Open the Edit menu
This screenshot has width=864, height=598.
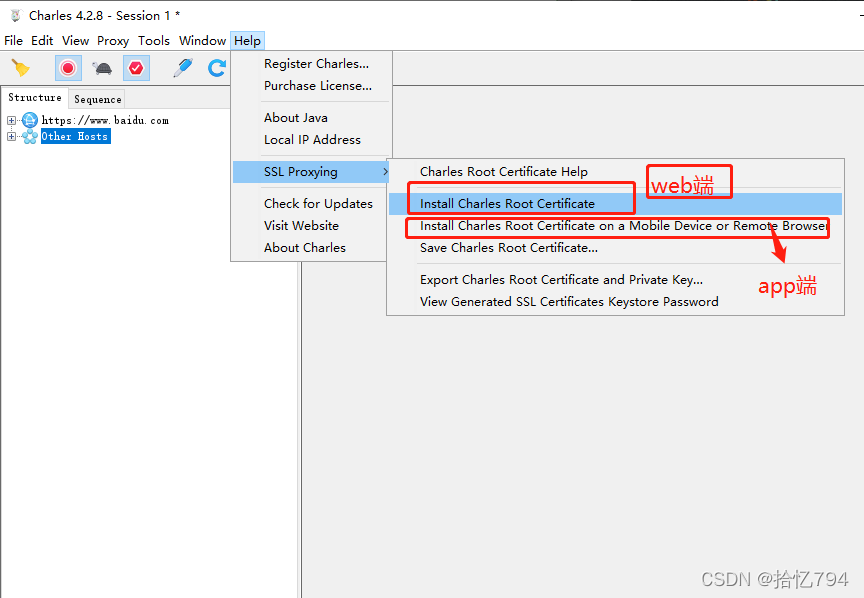pos(42,41)
